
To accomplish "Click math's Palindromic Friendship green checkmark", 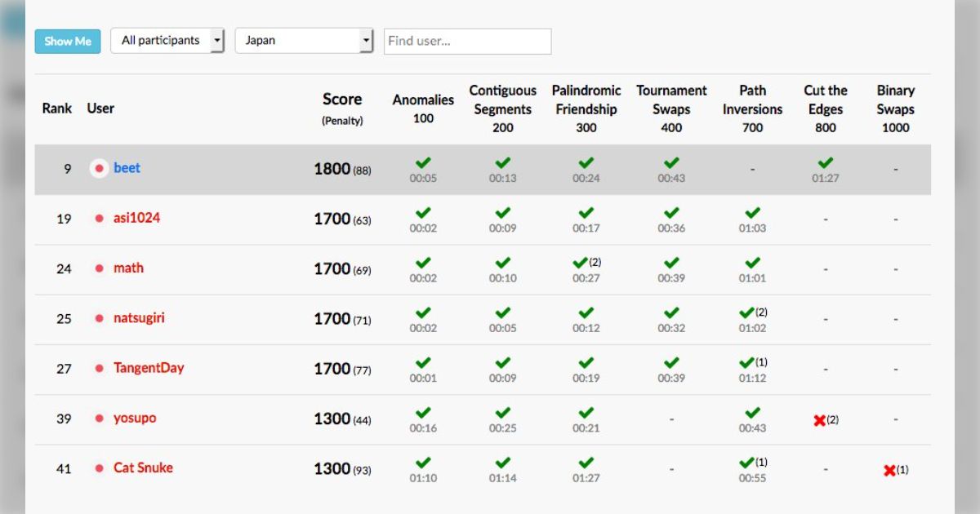I will 581,263.
